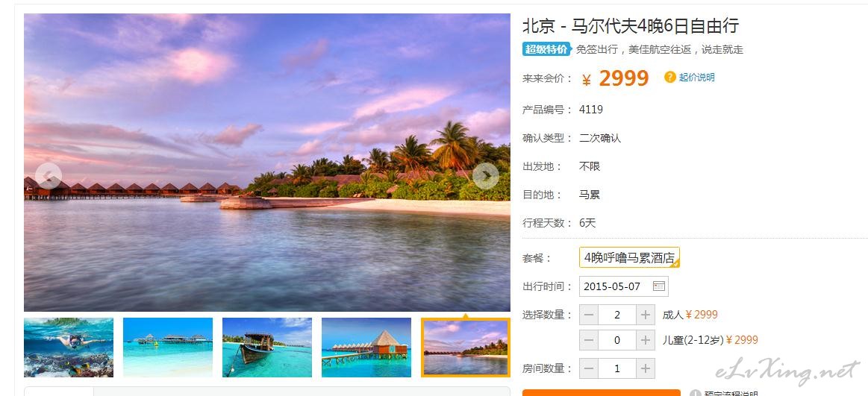Increase adult quantity with plus button
The image size is (868, 396).
point(645,315)
